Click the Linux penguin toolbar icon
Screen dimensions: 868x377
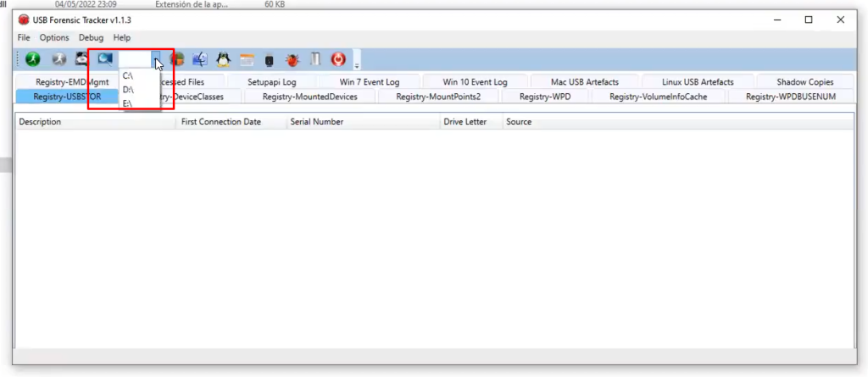[223, 59]
